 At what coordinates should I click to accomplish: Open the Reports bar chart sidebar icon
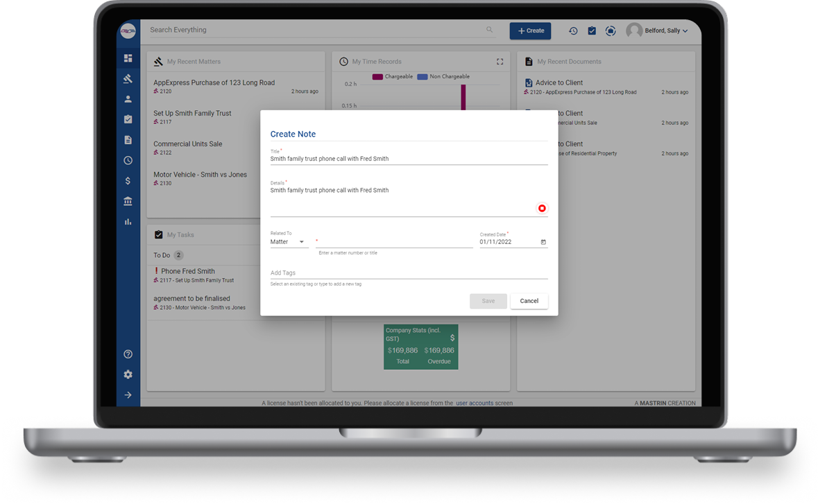[128, 222]
